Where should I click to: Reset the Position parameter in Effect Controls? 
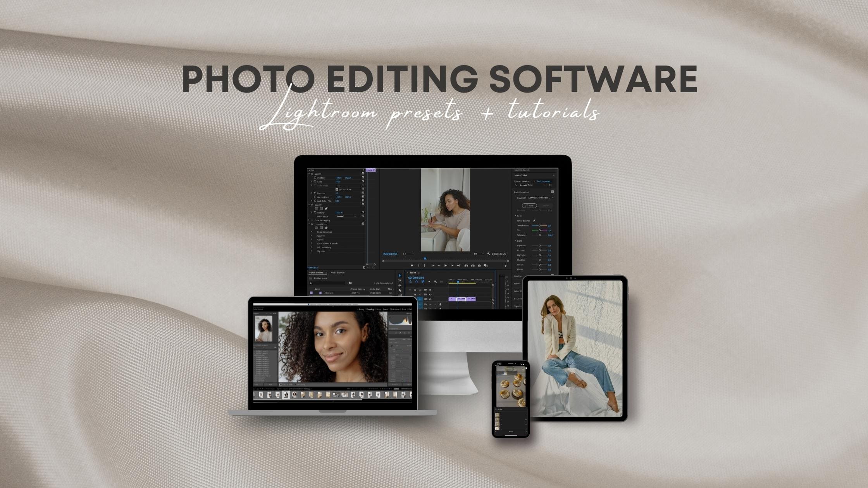pos(363,177)
